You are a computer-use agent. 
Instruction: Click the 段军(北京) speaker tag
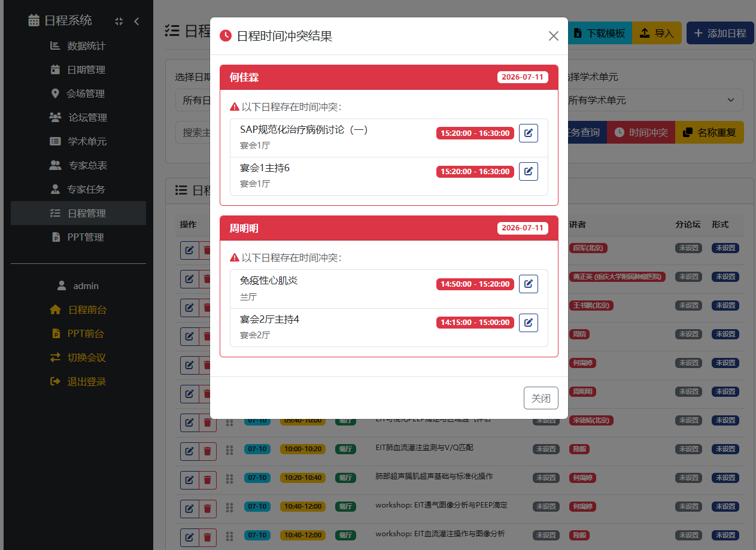tap(588, 248)
